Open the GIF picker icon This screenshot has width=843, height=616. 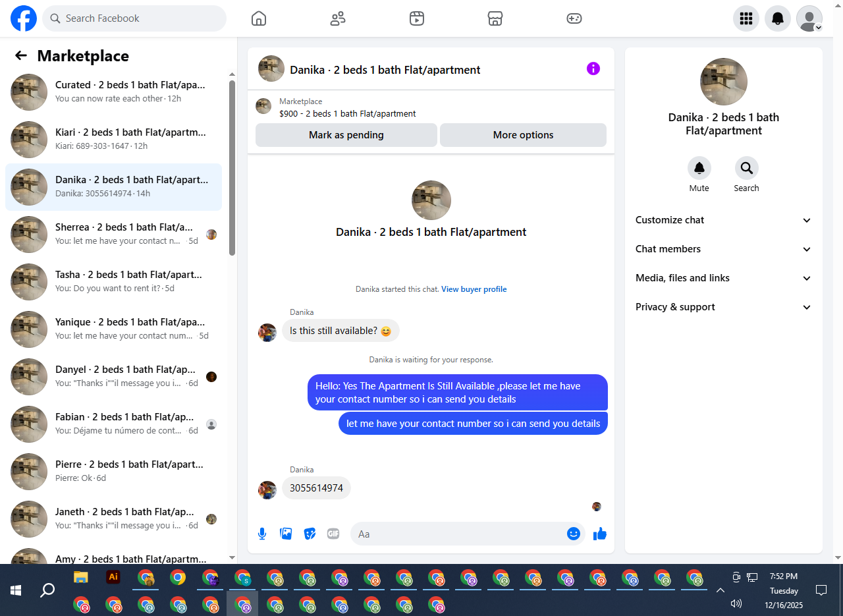[333, 534]
